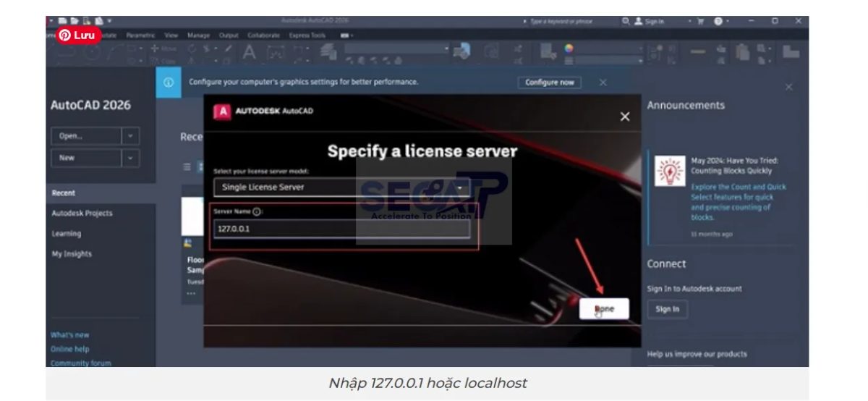Open the Explore the Count and Quick Select link
Screen dimensions: 868x401
(x=738, y=202)
